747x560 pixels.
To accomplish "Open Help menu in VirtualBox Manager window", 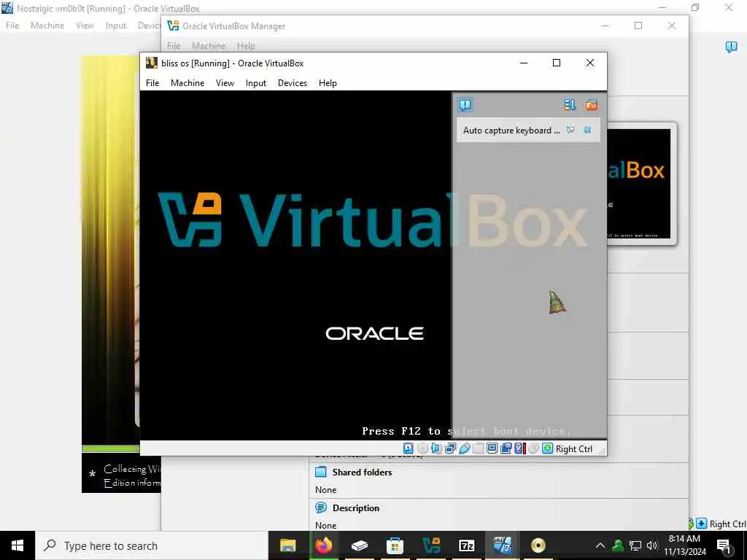I will pyautogui.click(x=246, y=46).
